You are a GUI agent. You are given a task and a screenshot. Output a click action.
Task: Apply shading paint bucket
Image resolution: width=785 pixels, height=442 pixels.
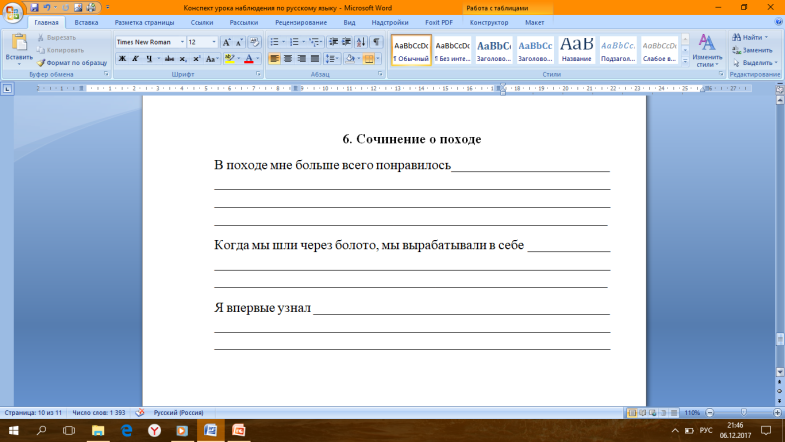click(x=350, y=59)
